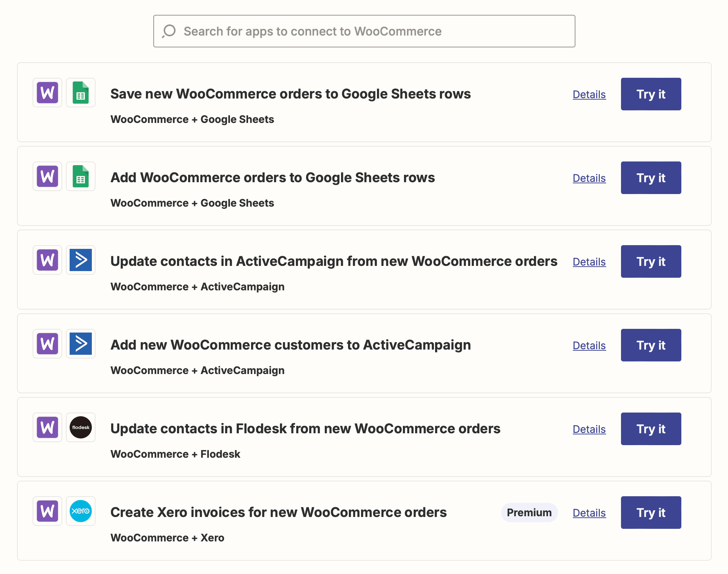Screen dimensions: 728x574
Task: Click Google Sheets icon in Save new orders row
Action: pos(81,93)
